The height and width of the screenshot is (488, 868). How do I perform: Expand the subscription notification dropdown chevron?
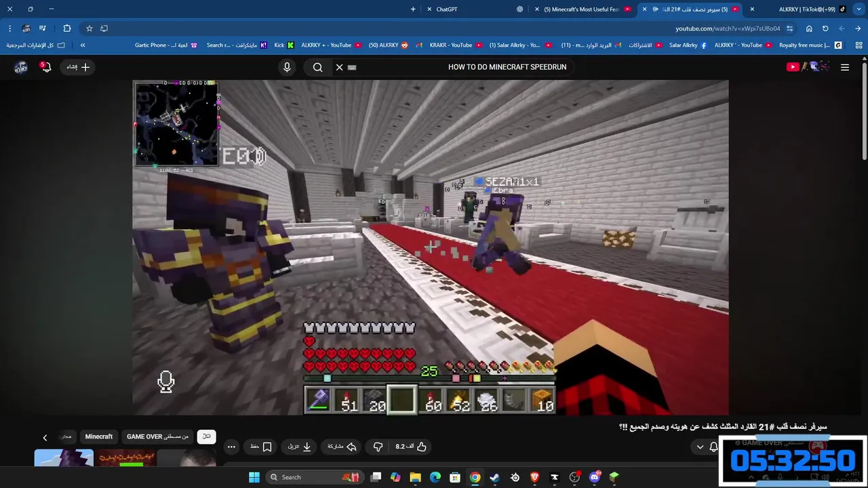(700, 447)
